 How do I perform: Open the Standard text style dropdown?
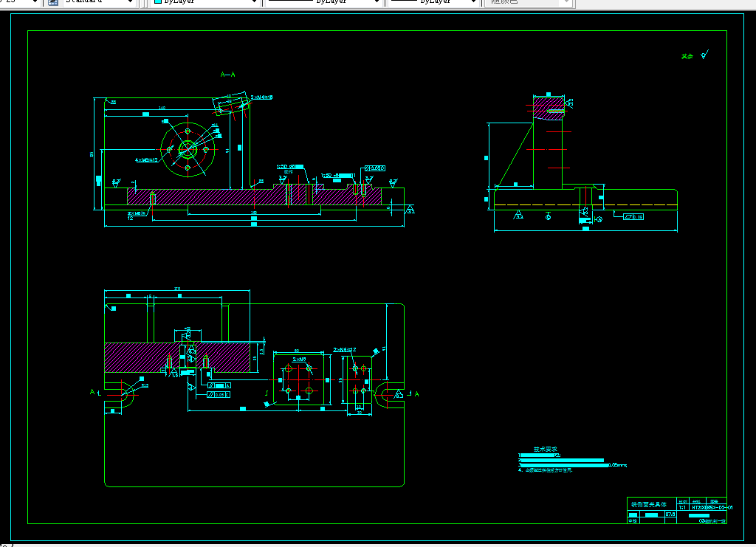(x=98, y=3)
